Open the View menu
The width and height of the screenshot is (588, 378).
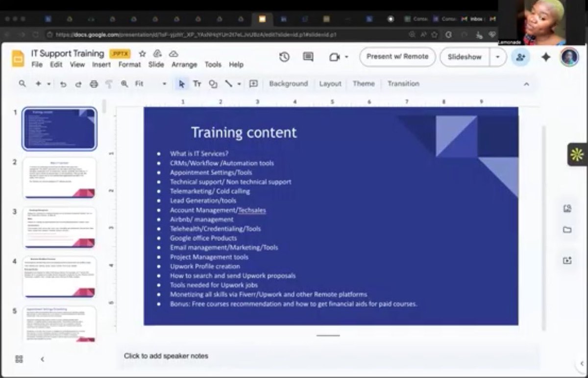click(x=77, y=65)
